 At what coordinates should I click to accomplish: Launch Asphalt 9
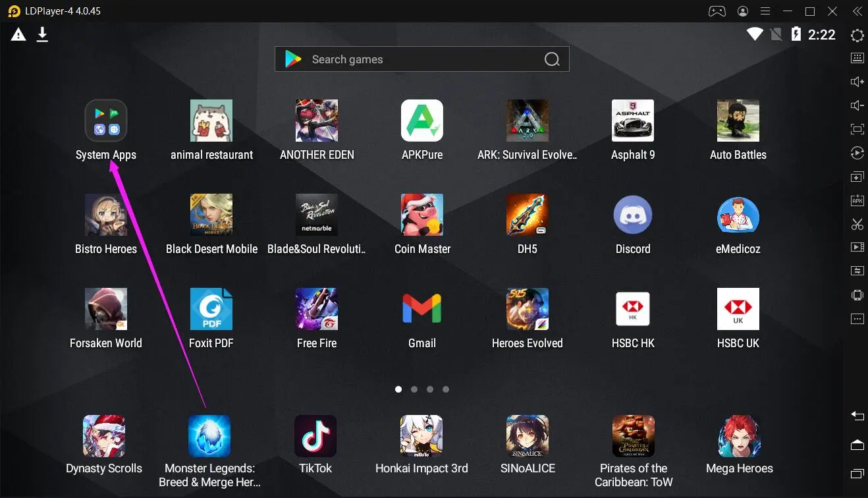pos(633,121)
